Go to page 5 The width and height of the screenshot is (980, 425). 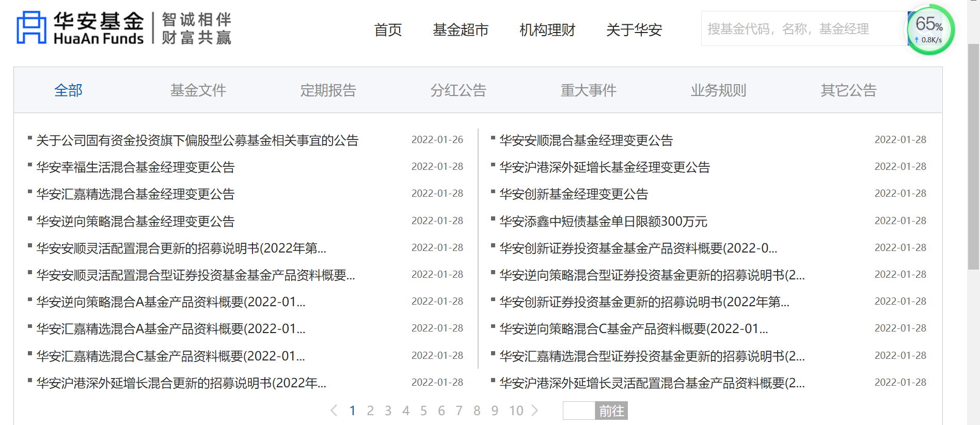(x=423, y=411)
